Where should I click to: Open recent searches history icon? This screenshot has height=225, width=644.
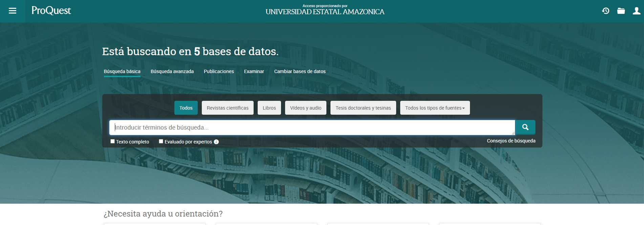click(x=605, y=11)
